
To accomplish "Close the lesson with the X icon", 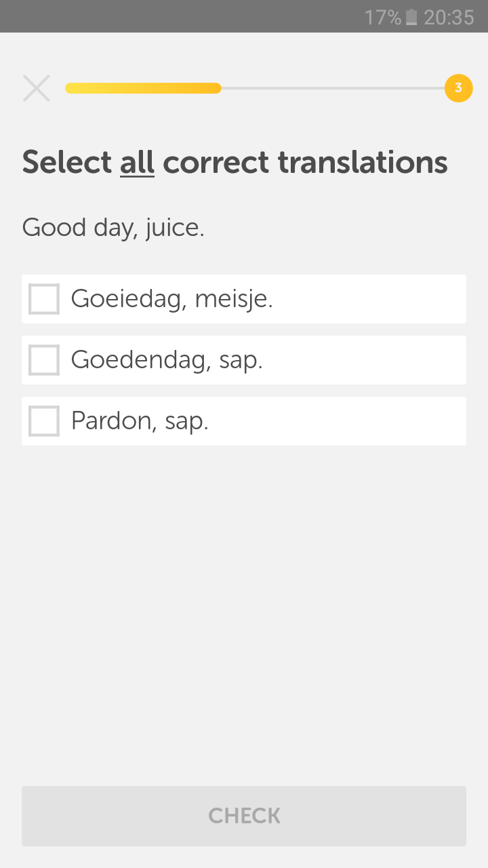I will pyautogui.click(x=37, y=88).
